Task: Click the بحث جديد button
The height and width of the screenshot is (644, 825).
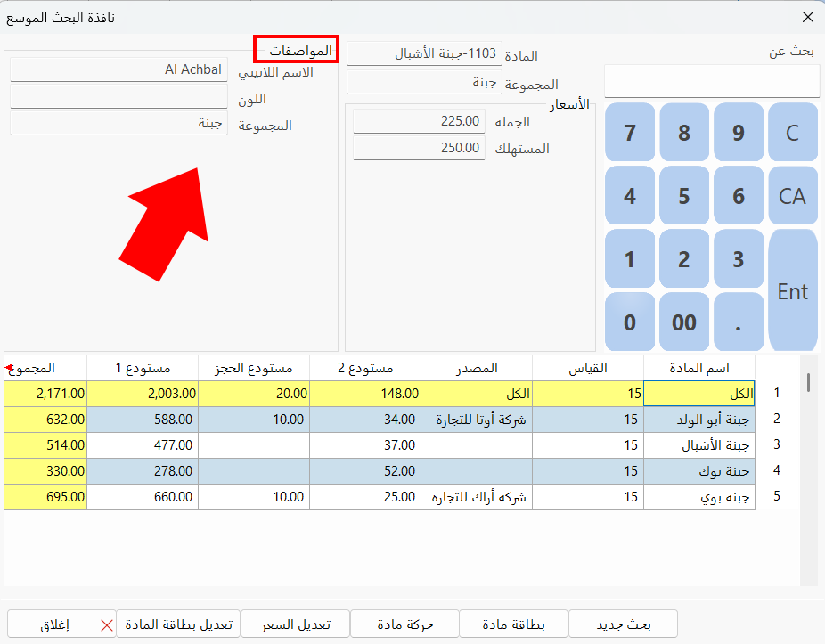Action: pyautogui.click(x=623, y=624)
